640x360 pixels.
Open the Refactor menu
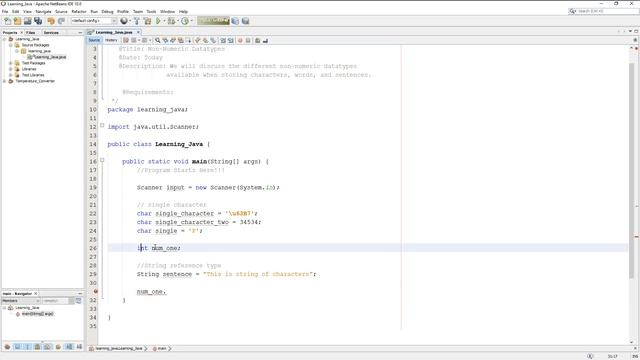[x=79, y=11]
